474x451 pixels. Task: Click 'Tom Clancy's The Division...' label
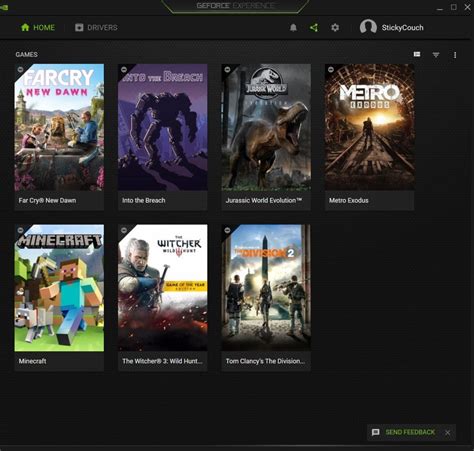click(x=265, y=361)
